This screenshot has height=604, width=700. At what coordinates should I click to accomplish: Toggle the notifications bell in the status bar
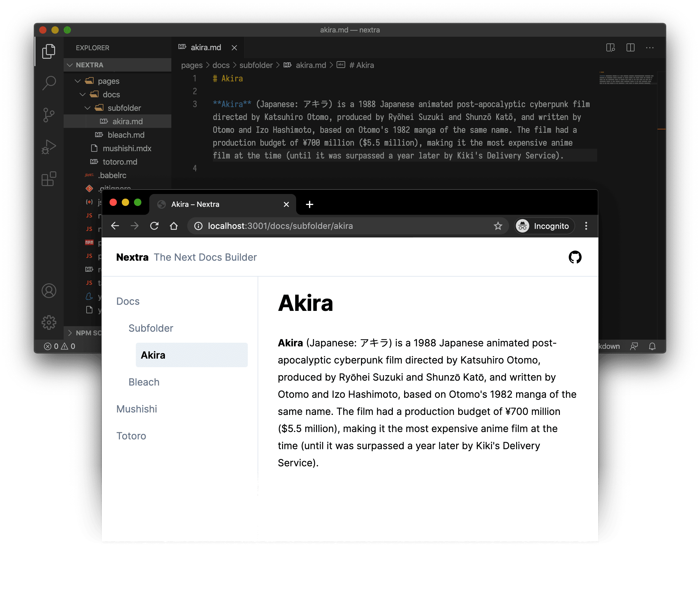click(x=652, y=346)
